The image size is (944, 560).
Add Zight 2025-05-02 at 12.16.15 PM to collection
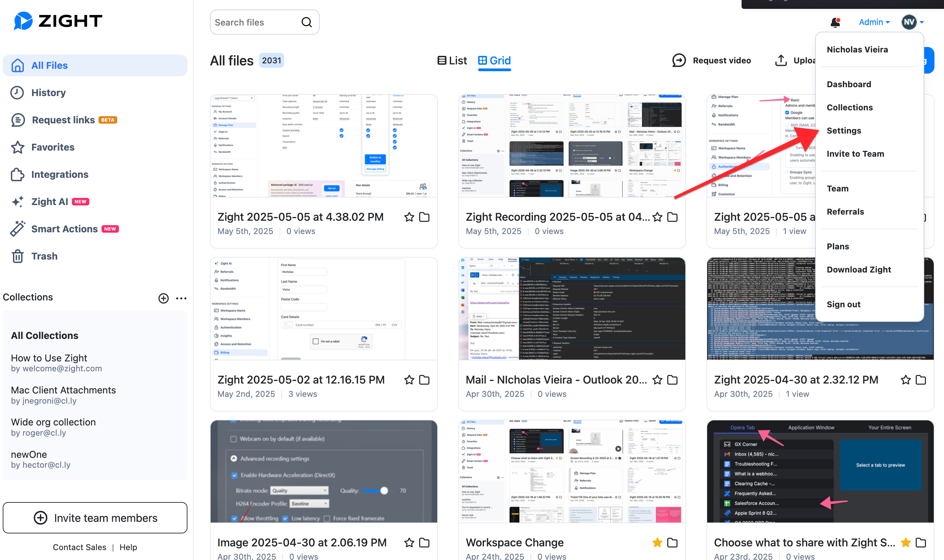pos(424,379)
